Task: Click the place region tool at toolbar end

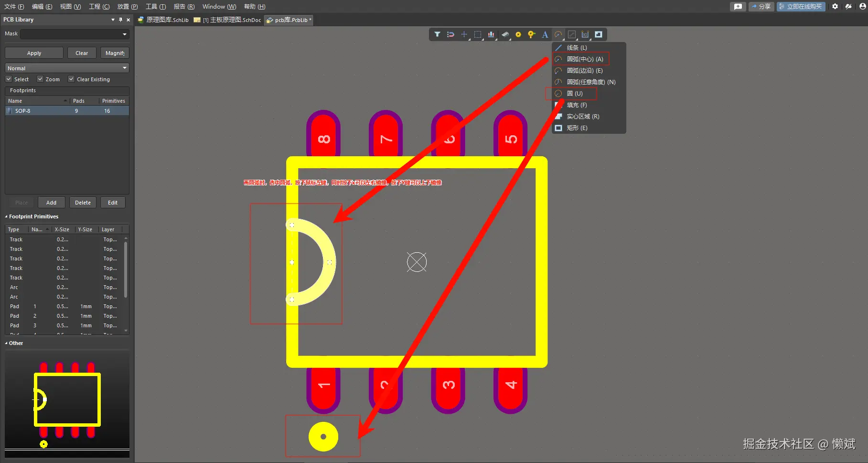Action: pos(599,34)
